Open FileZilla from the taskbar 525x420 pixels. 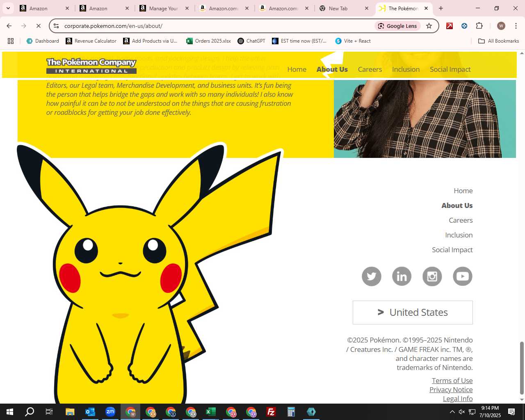[271, 412]
